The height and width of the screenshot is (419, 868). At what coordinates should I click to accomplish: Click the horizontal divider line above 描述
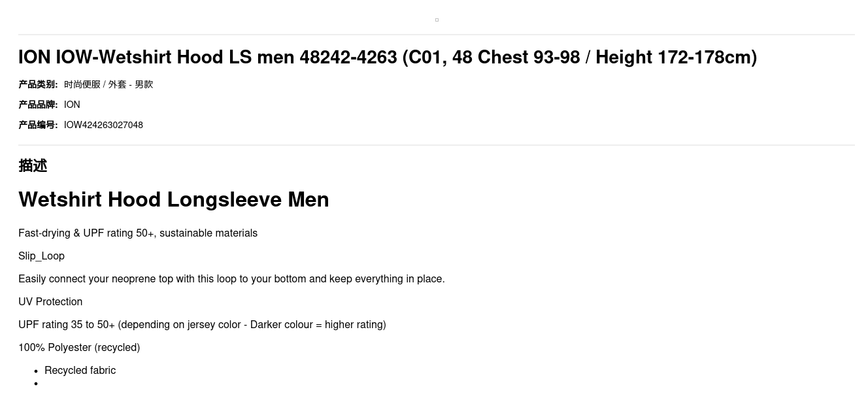point(437,145)
